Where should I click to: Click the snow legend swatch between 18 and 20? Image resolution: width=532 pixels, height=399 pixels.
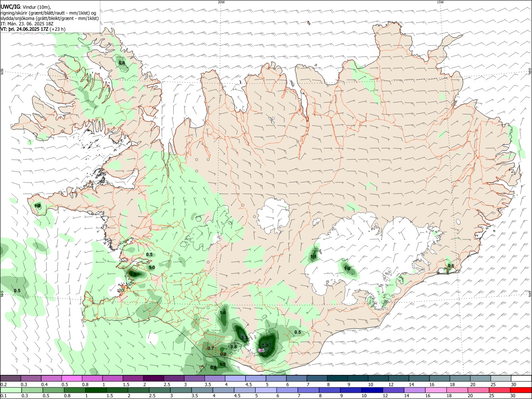tap(460, 379)
